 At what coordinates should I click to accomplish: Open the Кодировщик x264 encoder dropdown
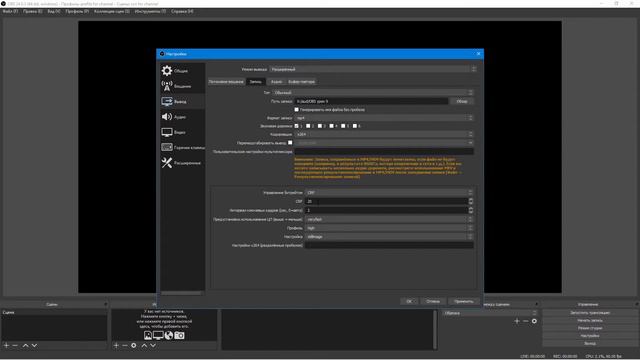click(384, 134)
